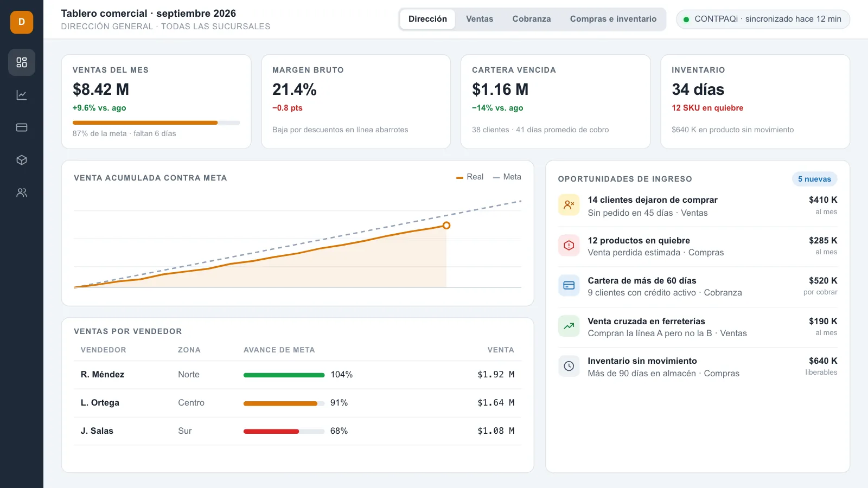
Task: Open Venta cruzada en ferreterías opportunity
Action: [x=698, y=327]
